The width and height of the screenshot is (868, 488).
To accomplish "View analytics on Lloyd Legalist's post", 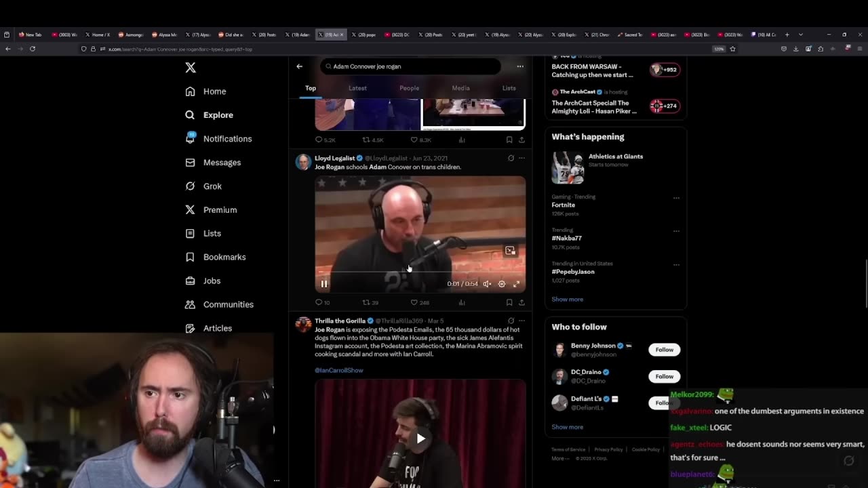I will pos(462,302).
